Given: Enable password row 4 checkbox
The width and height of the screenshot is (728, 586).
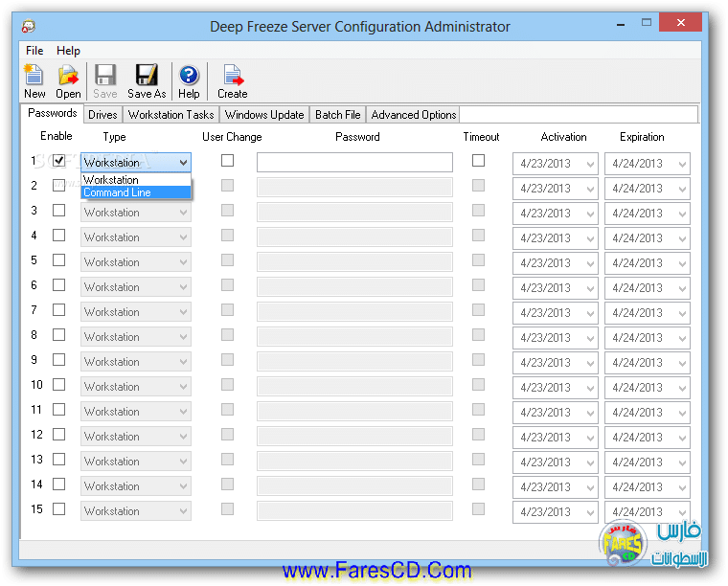Looking at the screenshot, I should 59,236.
